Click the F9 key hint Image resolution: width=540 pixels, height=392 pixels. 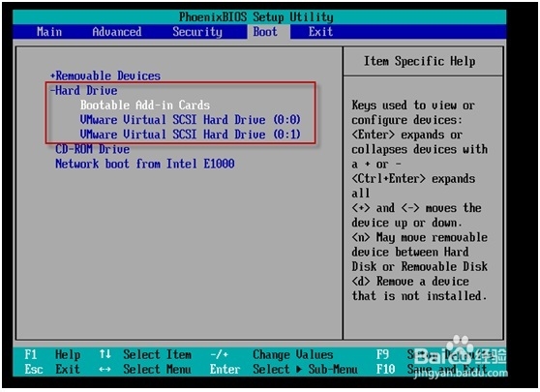click(382, 354)
